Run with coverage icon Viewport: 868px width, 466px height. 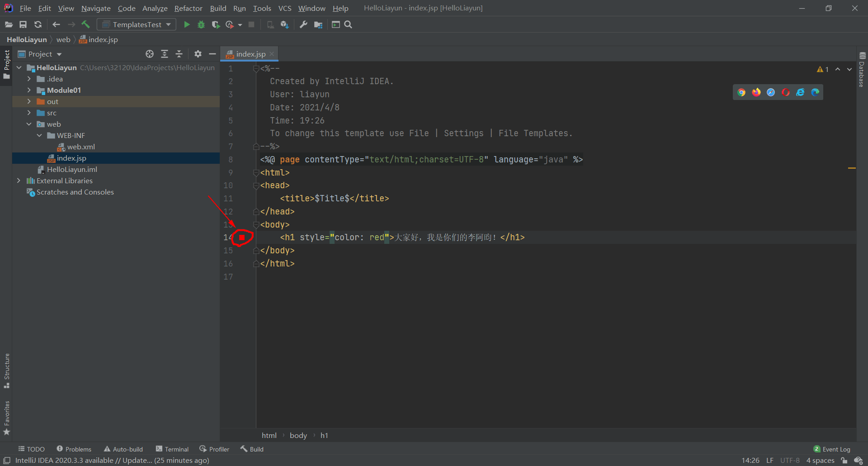pos(216,24)
